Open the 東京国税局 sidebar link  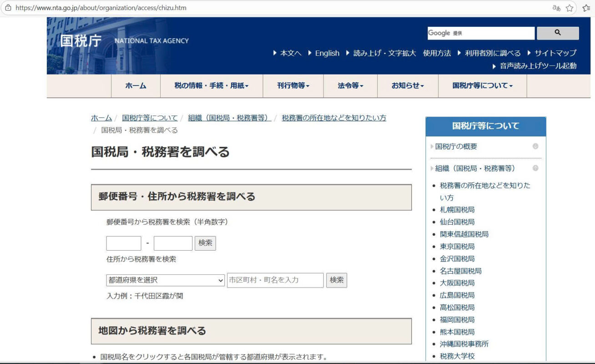pos(457,247)
